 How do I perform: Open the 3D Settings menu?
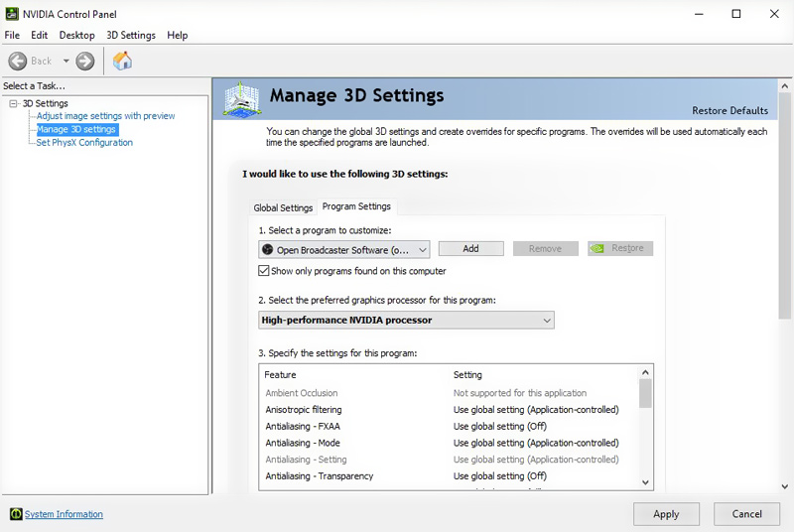131,35
